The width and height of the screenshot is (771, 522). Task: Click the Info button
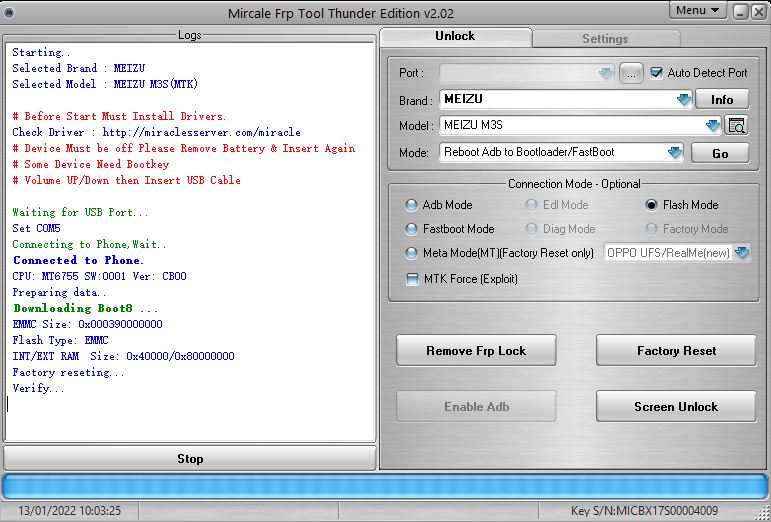coord(722,100)
